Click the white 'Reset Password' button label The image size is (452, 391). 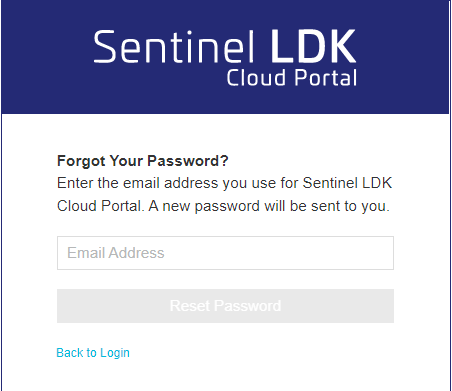point(225,306)
